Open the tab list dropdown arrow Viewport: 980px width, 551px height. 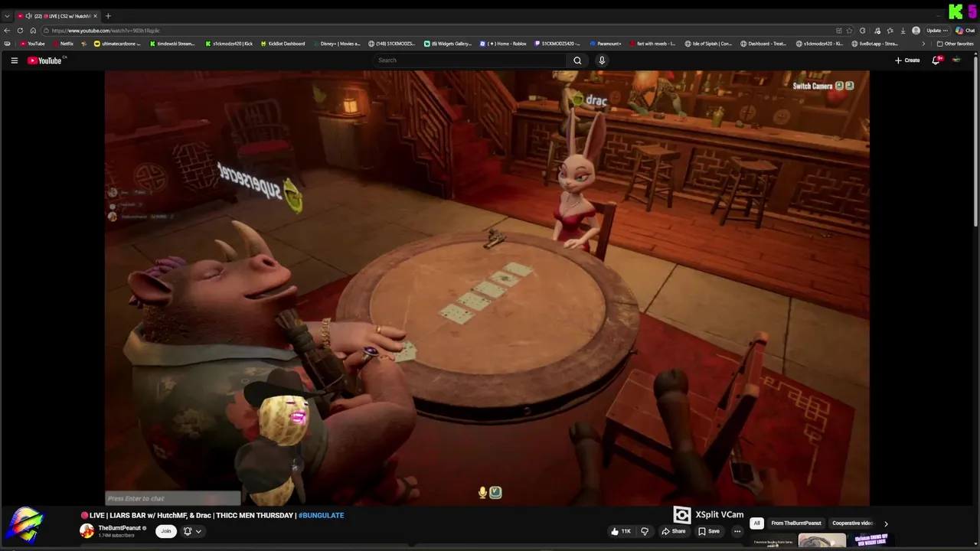point(7,16)
